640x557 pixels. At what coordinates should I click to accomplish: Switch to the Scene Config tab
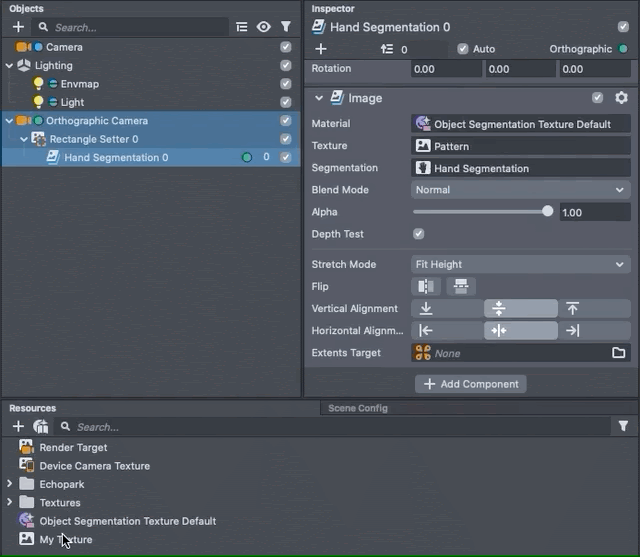pos(357,408)
